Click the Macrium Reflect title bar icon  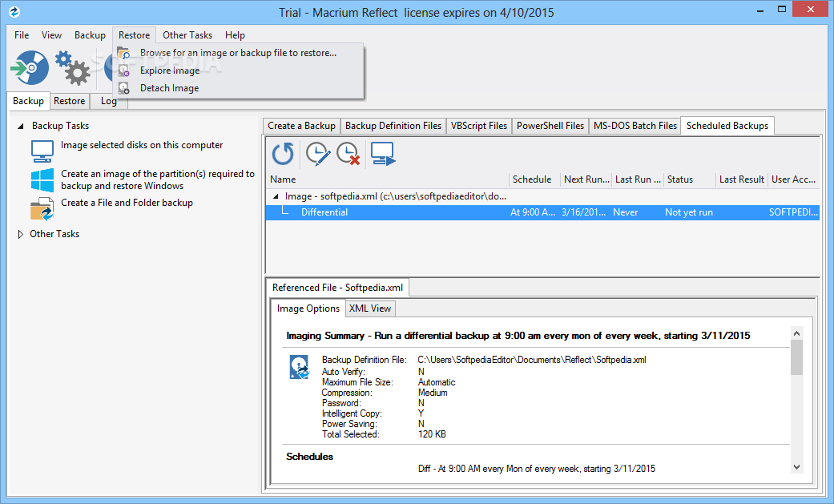point(14,12)
